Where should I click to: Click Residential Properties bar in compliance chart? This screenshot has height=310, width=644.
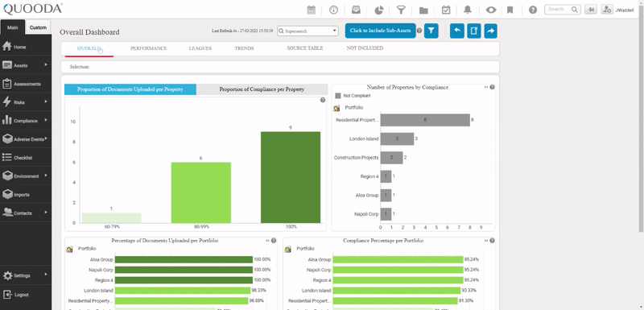click(x=425, y=120)
